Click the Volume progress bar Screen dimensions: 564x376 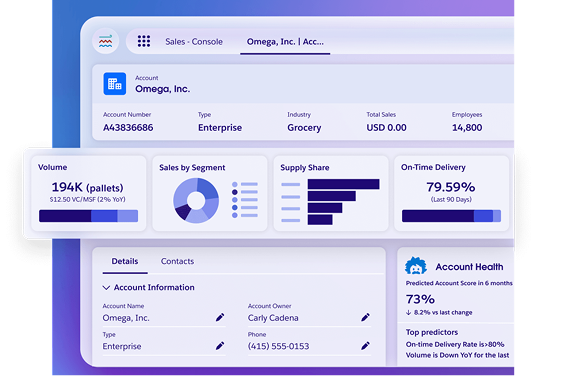88,216
